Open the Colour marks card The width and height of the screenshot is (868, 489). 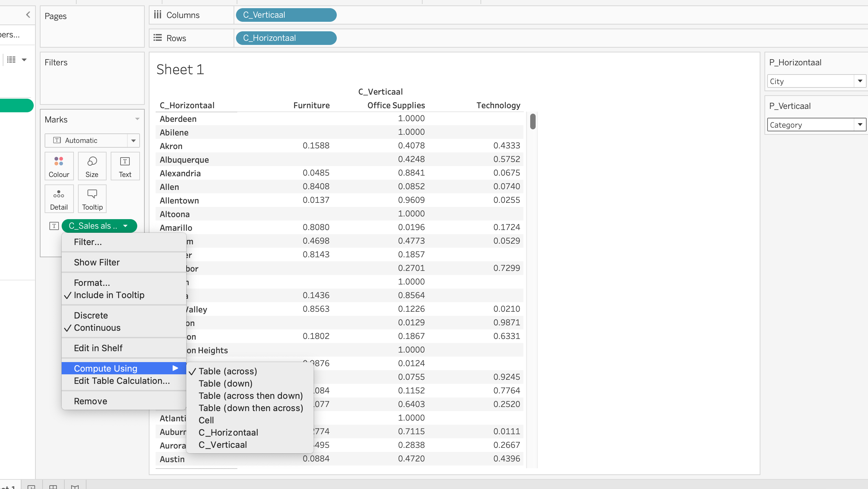(x=59, y=166)
